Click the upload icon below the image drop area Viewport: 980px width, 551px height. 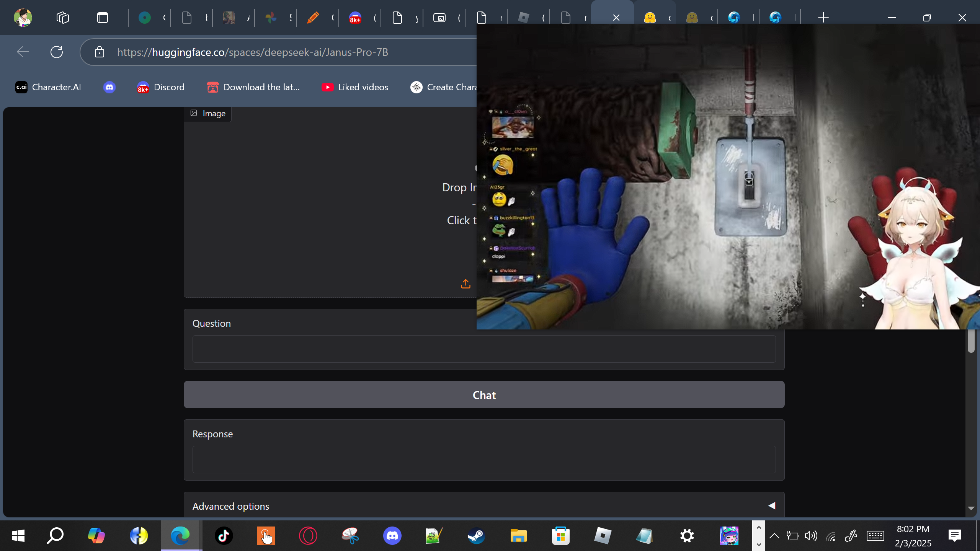pos(465,284)
